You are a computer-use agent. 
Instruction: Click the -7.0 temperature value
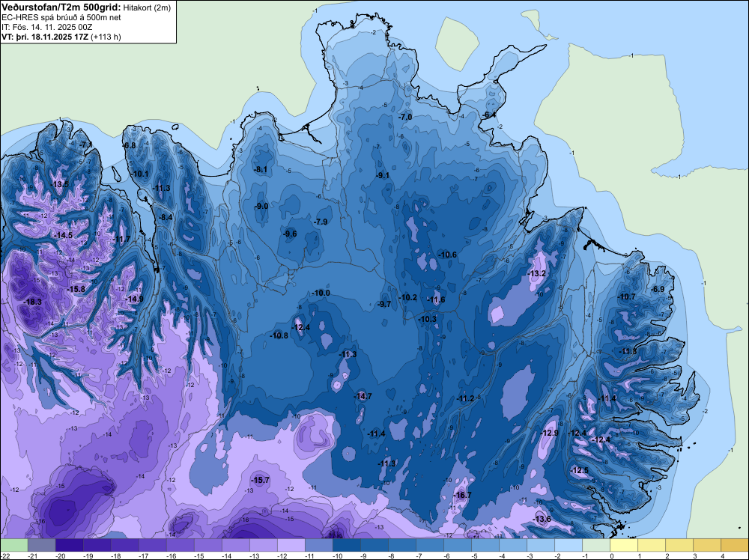405,117
